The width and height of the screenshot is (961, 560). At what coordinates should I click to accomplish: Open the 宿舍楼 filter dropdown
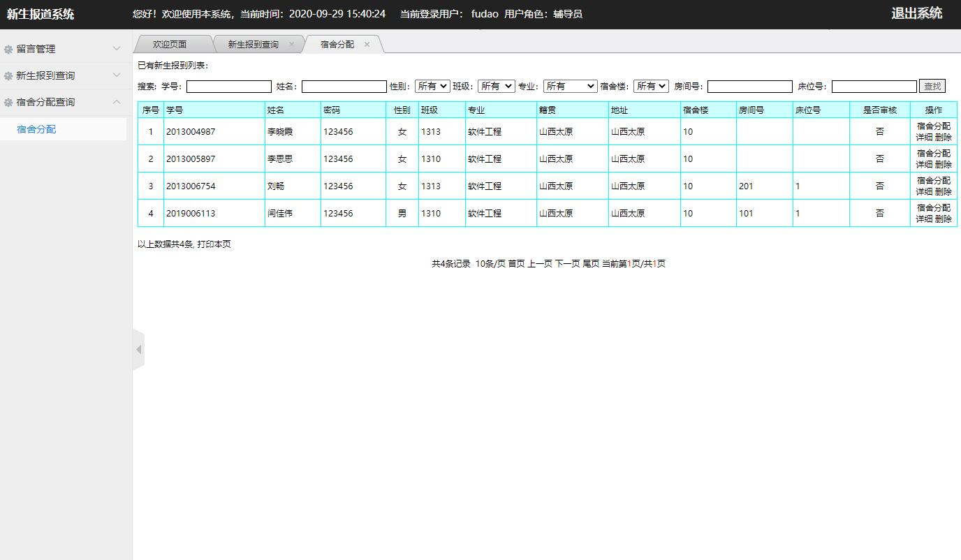[650, 86]
